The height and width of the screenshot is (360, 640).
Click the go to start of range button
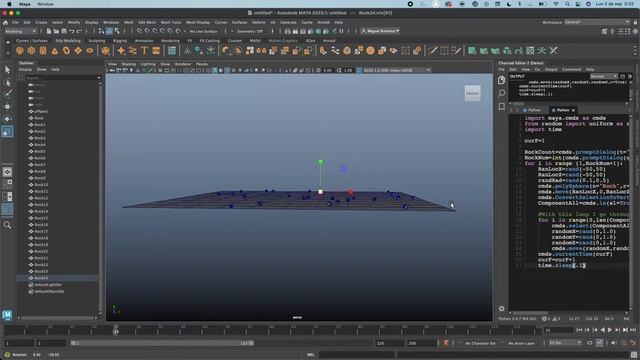580,330
